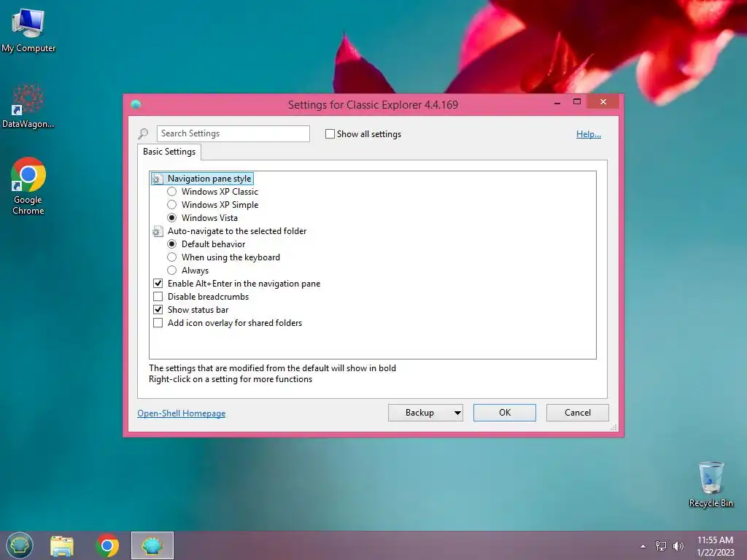Screen dimensions: 747x560
Task: Select Classic Explorer settings taskbar button
Action: click(x=152, y=545)
